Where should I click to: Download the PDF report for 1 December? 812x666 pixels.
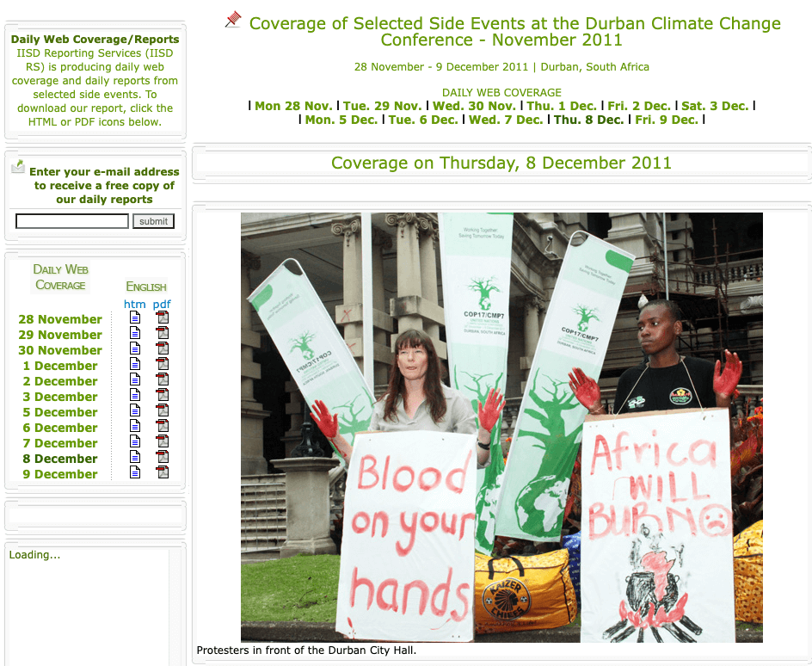162,364
